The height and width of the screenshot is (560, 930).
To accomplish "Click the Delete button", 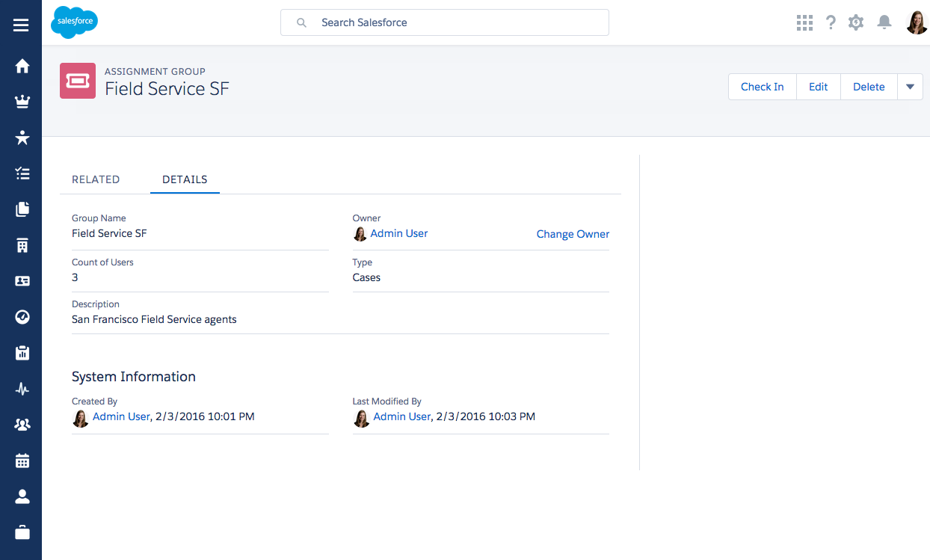I will (x=869, y=87).
